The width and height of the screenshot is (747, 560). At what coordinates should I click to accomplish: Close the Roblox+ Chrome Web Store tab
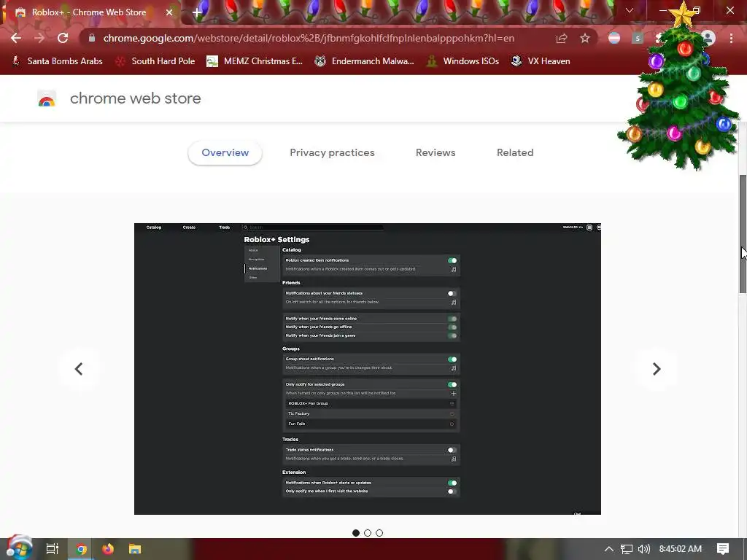click(x=169, y=12)
